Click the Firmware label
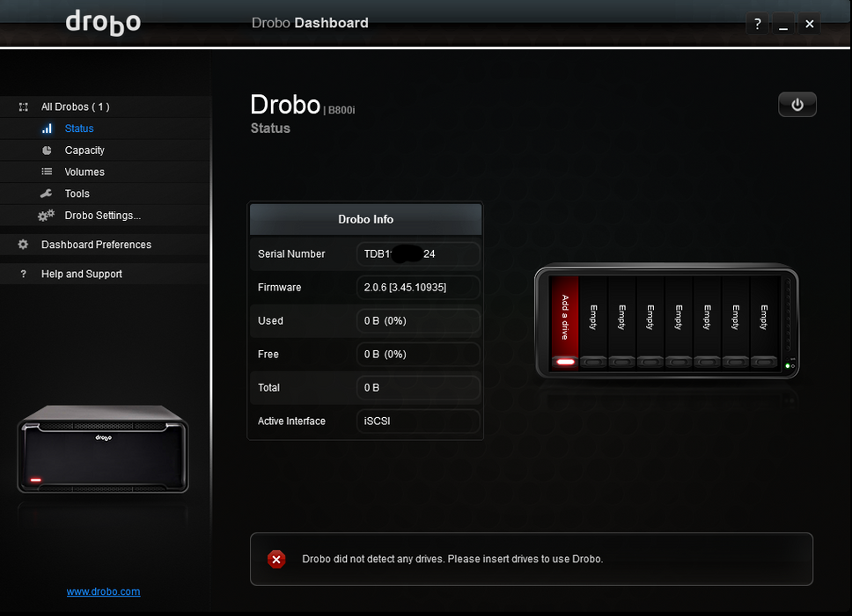This screenshot has width=852, height=616. point(279,288)
